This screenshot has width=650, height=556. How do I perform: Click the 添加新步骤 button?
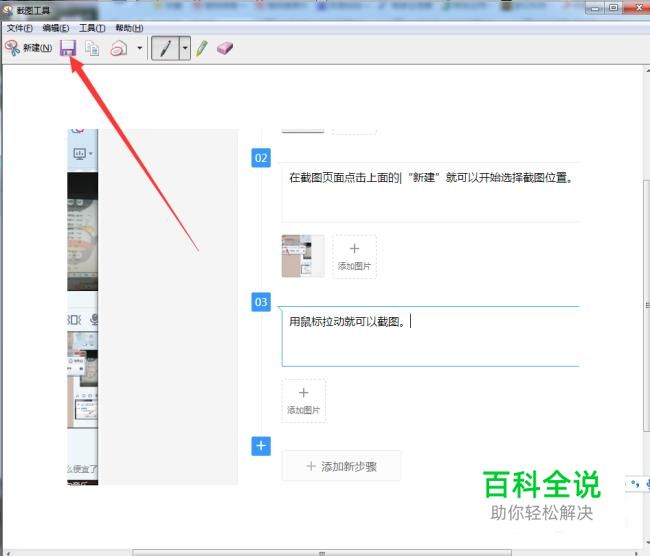341,466
